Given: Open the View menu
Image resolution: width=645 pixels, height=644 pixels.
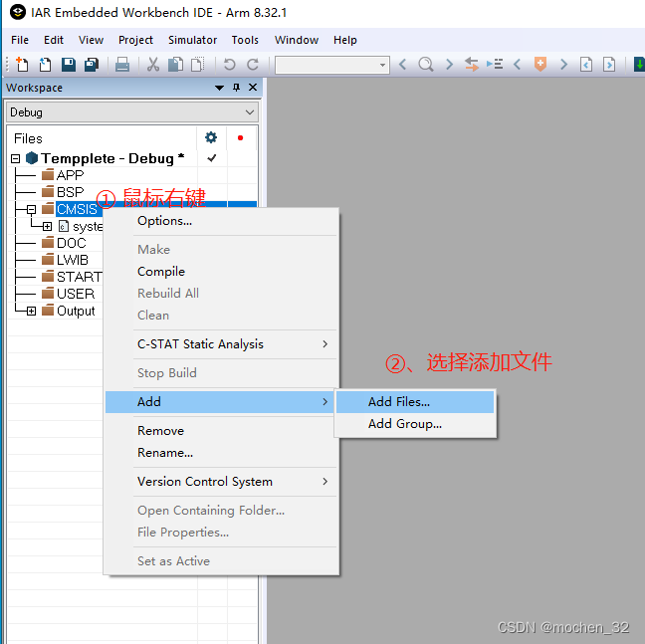Looking at the screenshot, I should click(x=91, y=40).
